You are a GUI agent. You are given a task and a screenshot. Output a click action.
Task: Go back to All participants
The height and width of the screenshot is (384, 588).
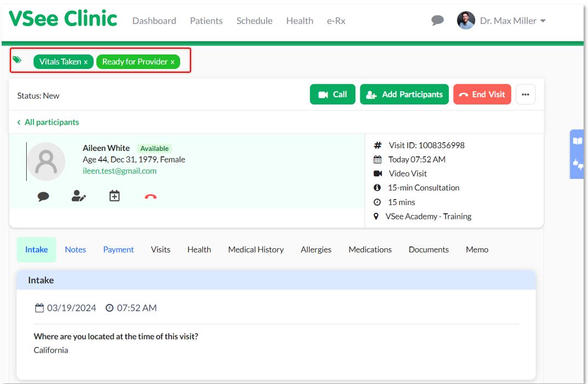tap(48, 122)
